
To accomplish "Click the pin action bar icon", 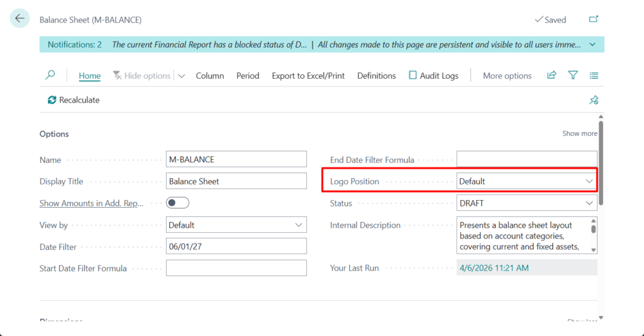I will coord(593,100).
